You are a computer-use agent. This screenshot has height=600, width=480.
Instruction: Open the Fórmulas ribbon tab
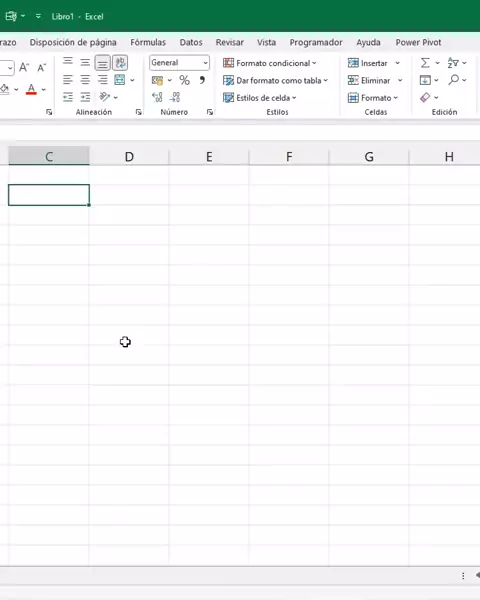point(148,42)
